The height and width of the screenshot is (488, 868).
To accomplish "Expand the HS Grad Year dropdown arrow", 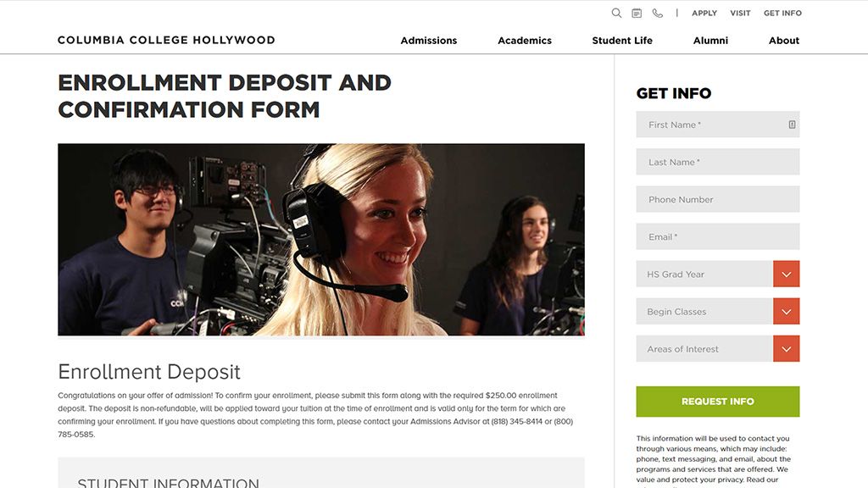I will tap(786, 274).
